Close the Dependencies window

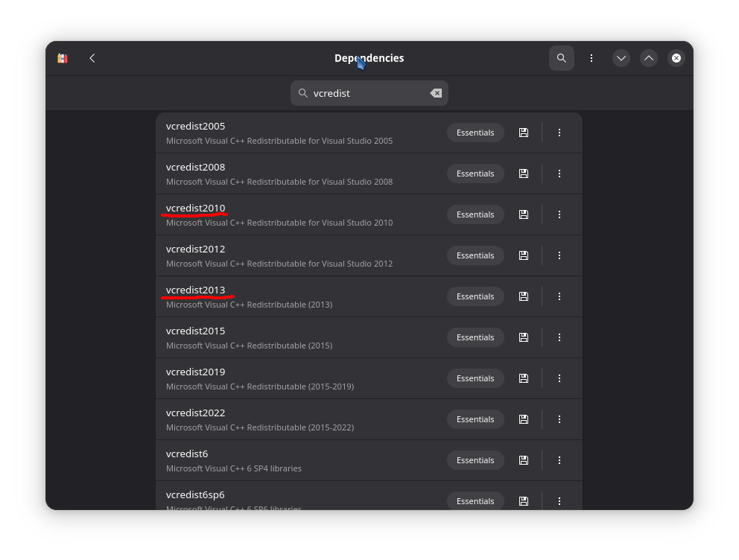click(676, 58)
